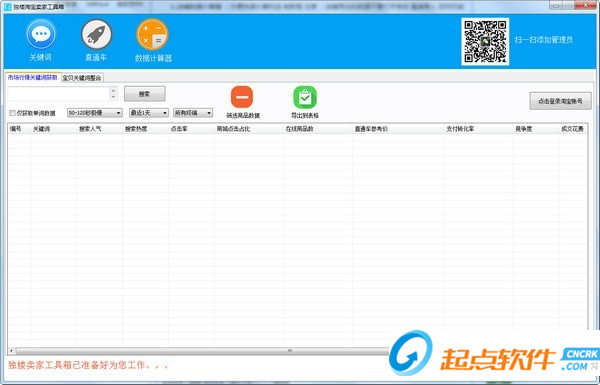Viewport: 600px width, 385px height.
Task: Click the status message at bottom
Action: (88, 365)
